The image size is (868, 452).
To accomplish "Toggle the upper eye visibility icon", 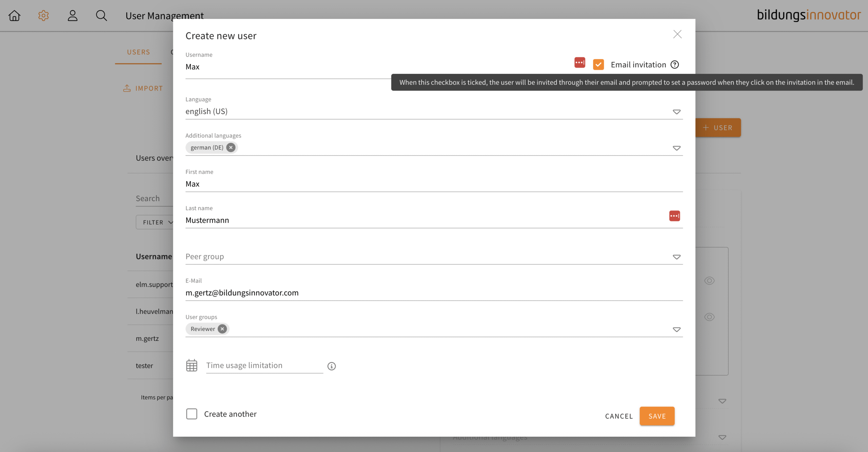I will point(709,281).
